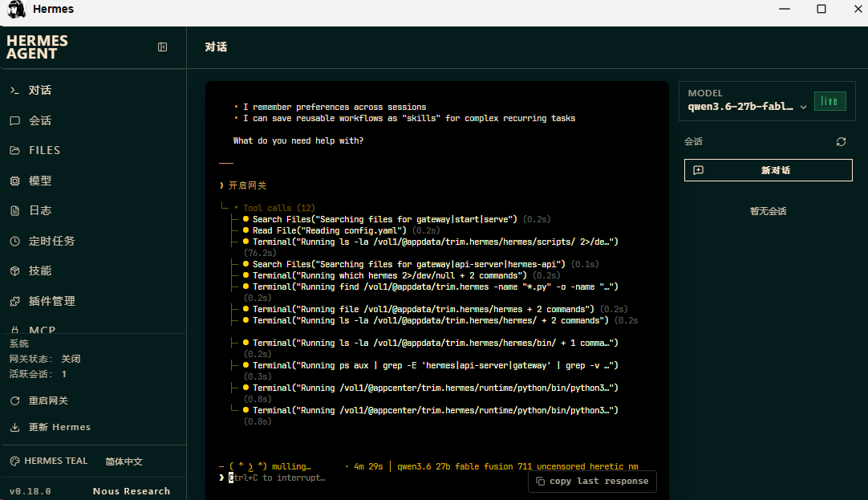Open the 模型 chip icon
Viewport: 868px width, 500px height.
click(15, 181)
